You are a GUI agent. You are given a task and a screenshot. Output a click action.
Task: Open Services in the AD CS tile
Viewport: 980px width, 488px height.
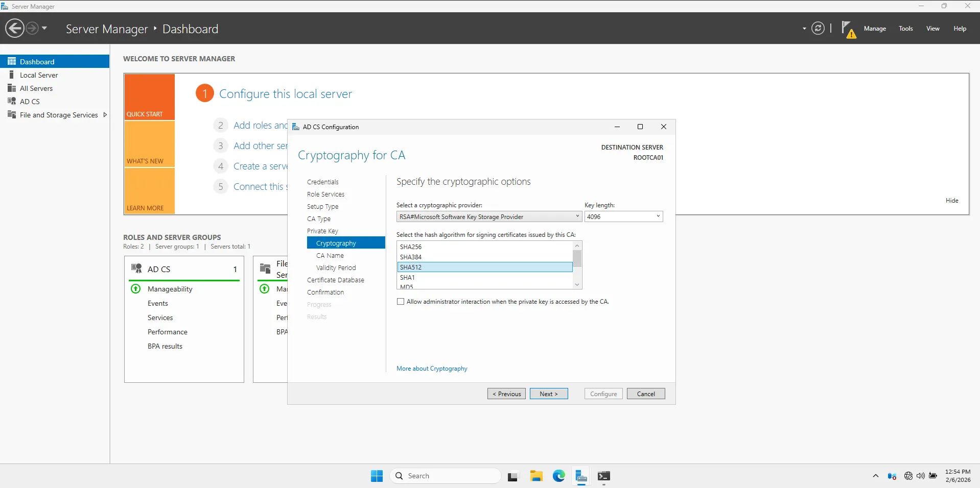pos(160,318)
